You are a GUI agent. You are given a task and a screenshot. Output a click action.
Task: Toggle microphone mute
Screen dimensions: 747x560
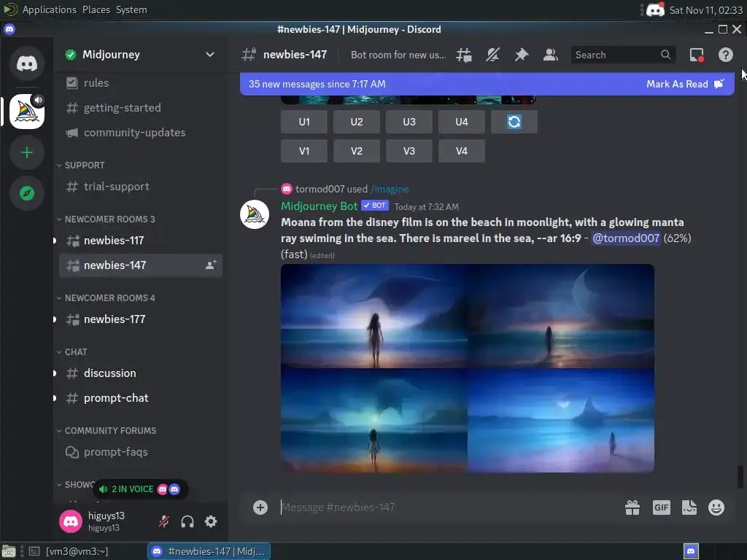(x=164, y=521)
